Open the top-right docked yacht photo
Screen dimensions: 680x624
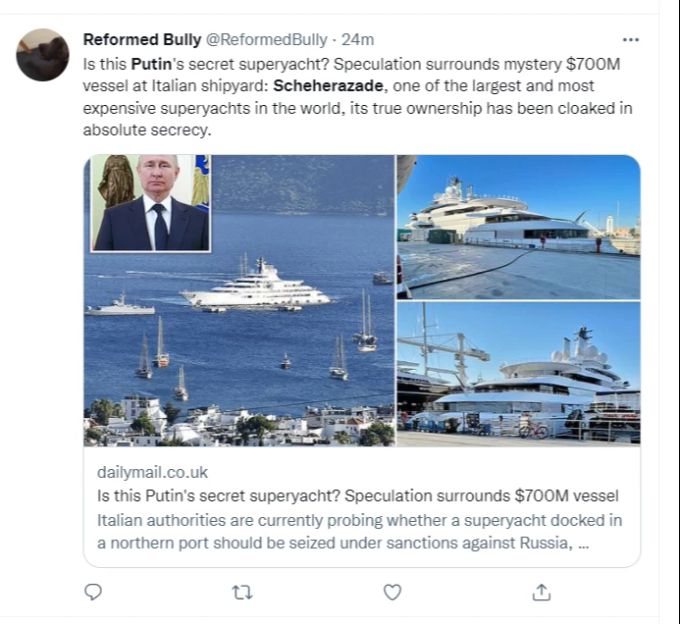pos(518,226)
